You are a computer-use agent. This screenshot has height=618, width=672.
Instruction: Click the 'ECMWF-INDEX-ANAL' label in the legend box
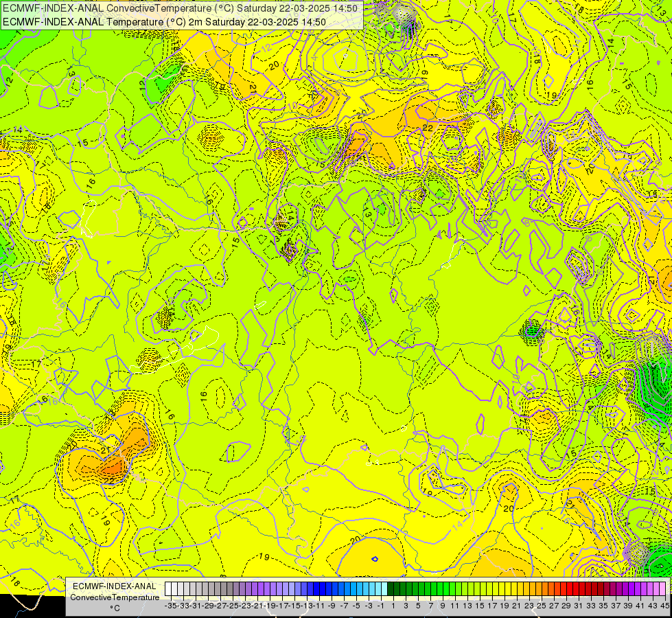(115, 586)
